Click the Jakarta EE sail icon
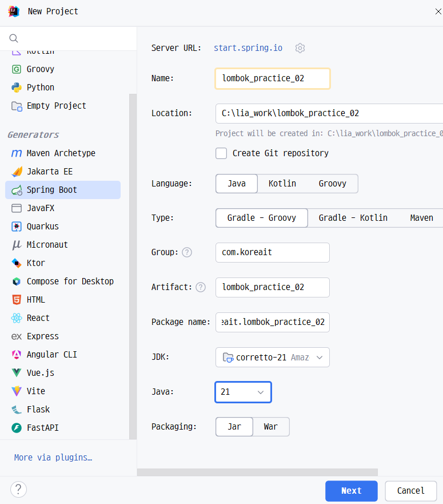Viewport: 443px width, 504px height. tap(17, 172)
